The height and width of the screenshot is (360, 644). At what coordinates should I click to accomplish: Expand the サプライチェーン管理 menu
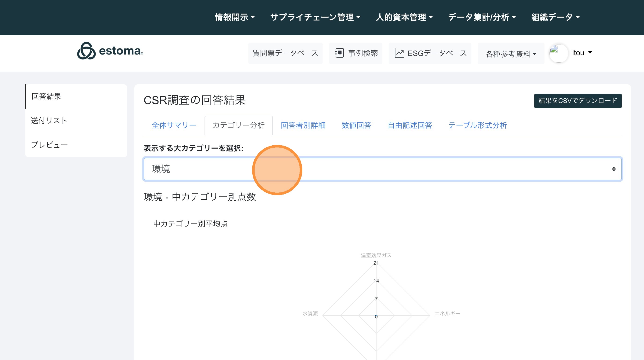click(315, 17)
